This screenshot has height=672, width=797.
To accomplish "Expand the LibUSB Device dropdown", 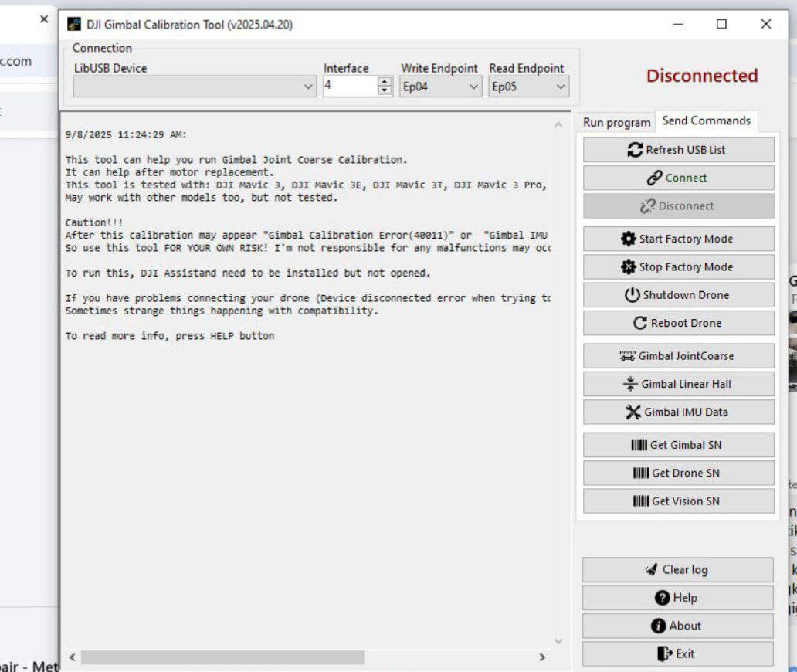I will tap(309, 87).
